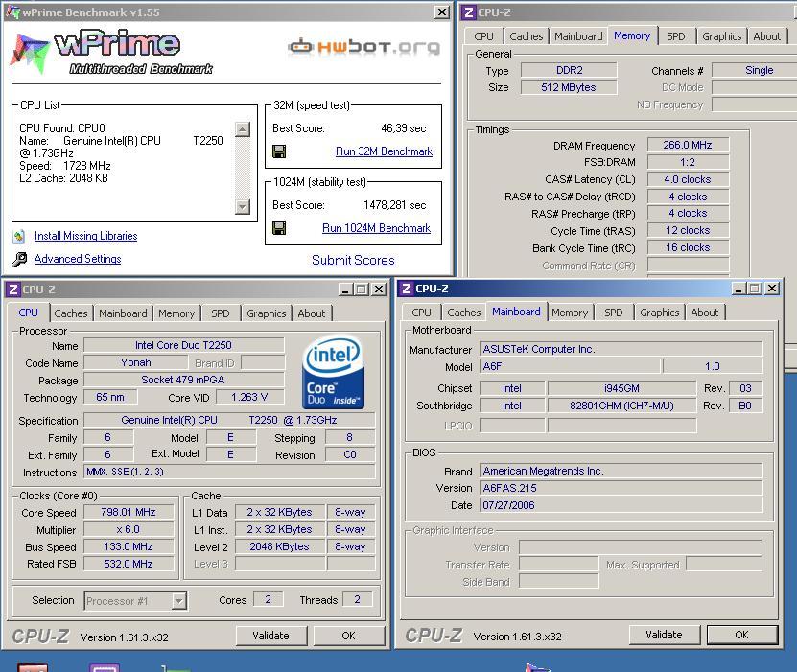Screen dimensions: 797x672
Task: Click the Chipset i945GM field
Action: 621,388
